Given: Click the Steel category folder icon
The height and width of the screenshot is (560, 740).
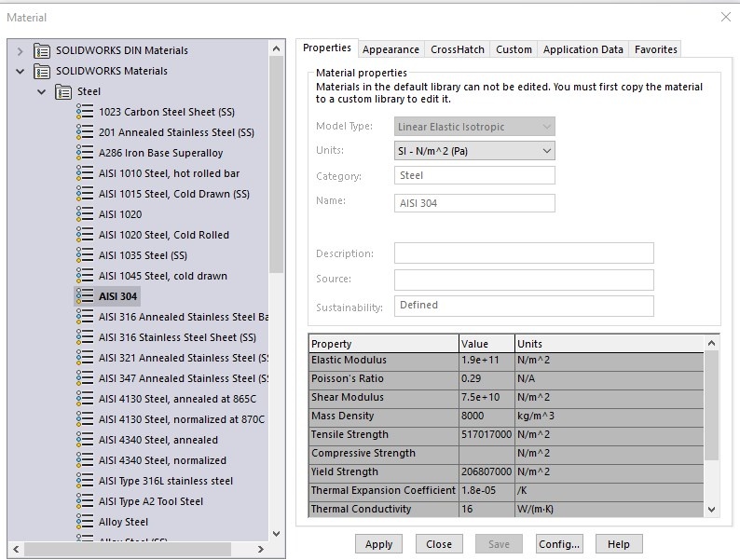Looking at the screenshot, I should click(63, 91).
